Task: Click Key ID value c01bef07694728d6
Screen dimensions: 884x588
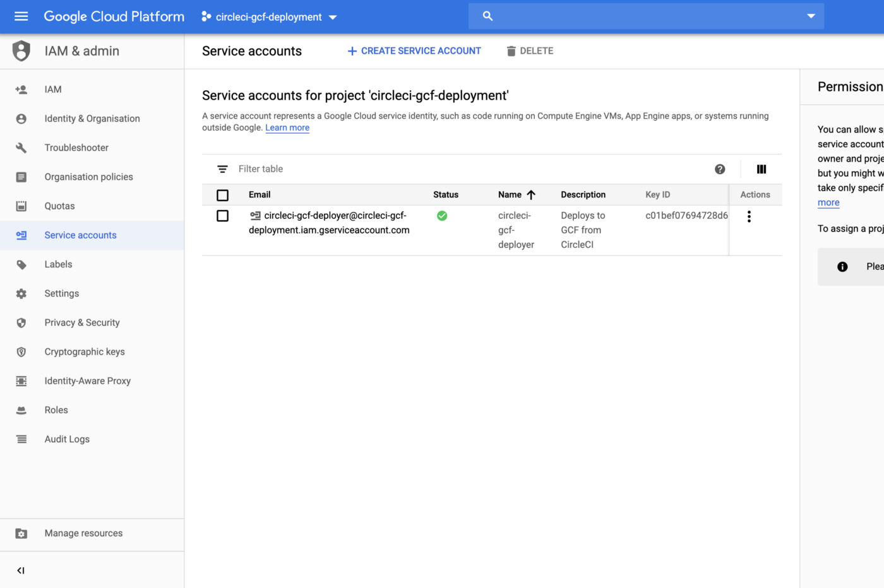Action: 686,216
